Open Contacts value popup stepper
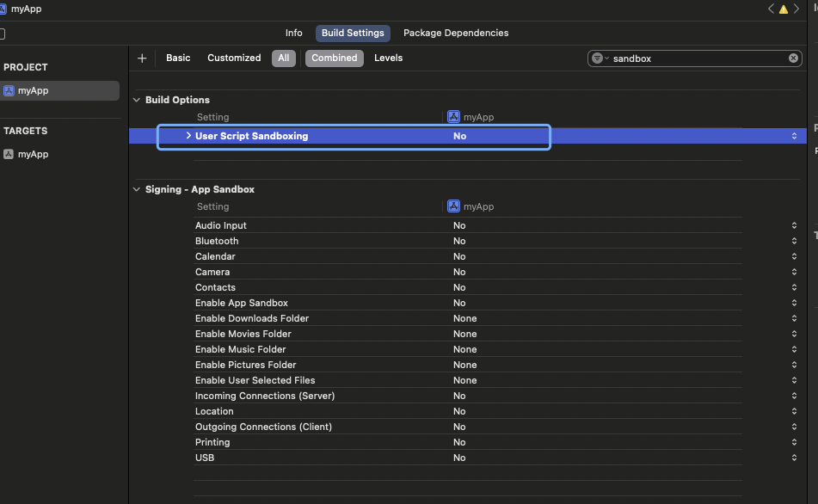Viewport: 818px width, 504px height. (794, 287)
